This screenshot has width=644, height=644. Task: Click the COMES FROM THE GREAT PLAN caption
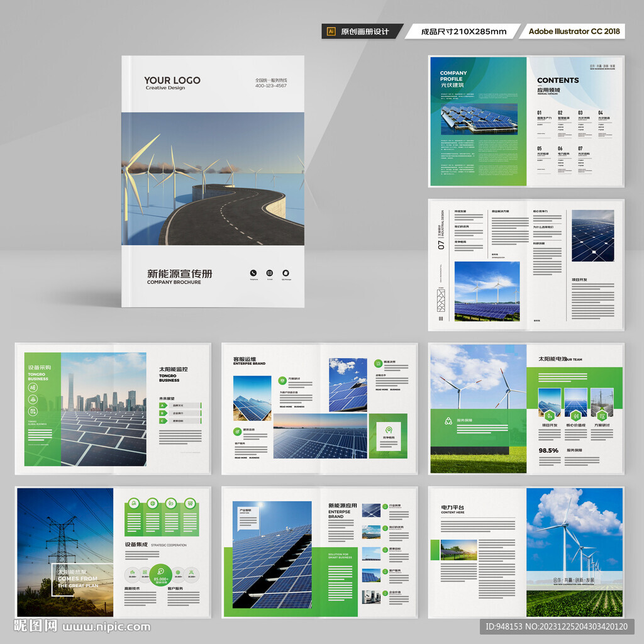point(77,582)
